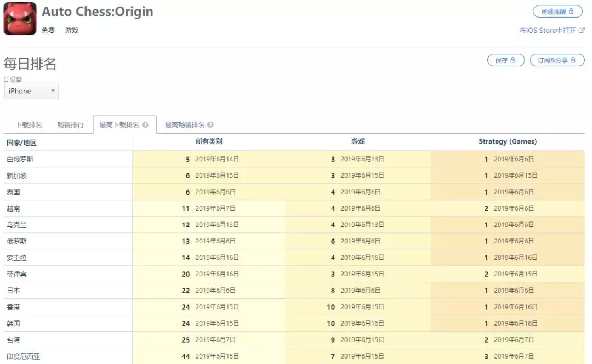Screen dimensions: 592x364
Task: Select the 菲律宾 row label
Action: pos(16,274)
